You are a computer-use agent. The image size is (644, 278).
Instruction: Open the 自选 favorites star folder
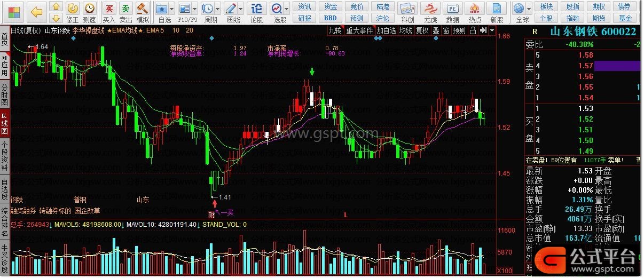click(x=163, y=8)
